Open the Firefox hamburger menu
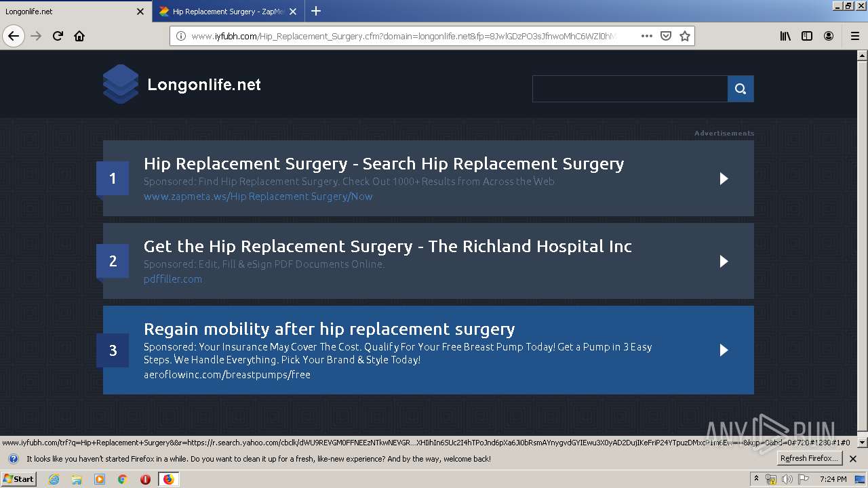This screenshot has height=488, width=868. click(x=854, y=36)
